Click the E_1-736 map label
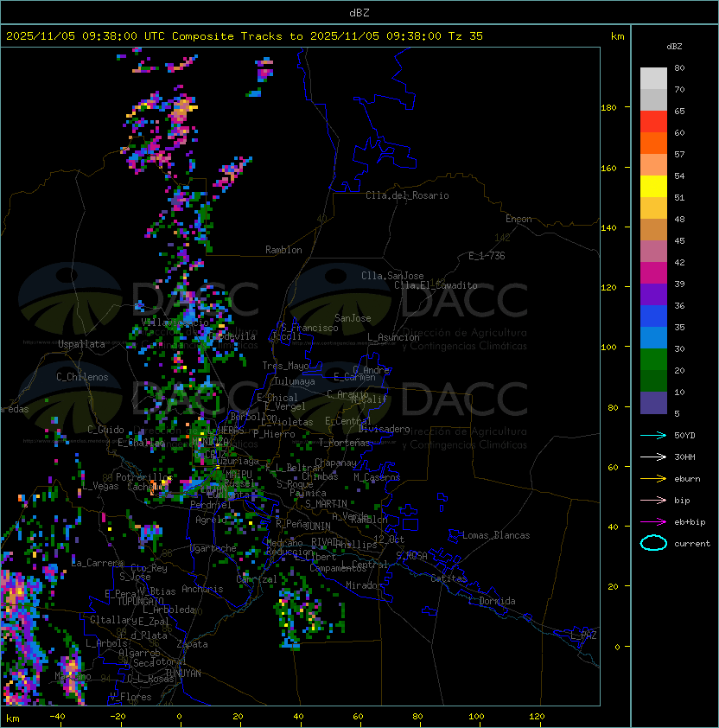 (487, 256)
